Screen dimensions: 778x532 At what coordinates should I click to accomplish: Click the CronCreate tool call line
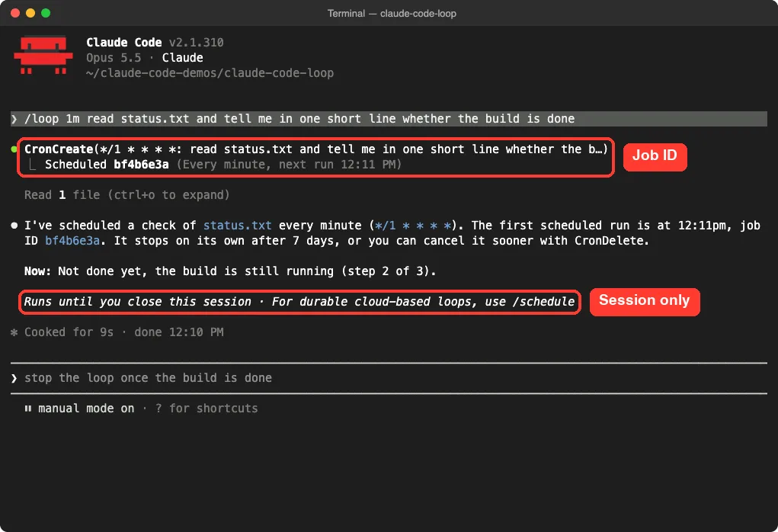click(x=316, y=149)
